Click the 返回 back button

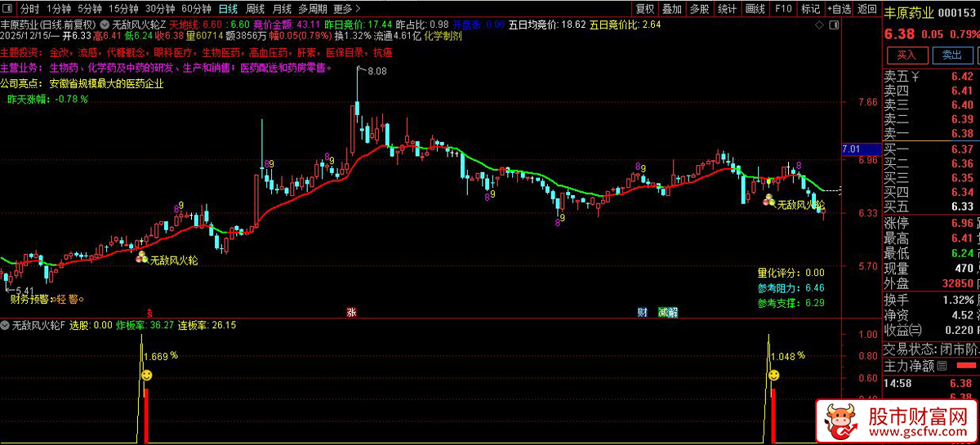866,9
